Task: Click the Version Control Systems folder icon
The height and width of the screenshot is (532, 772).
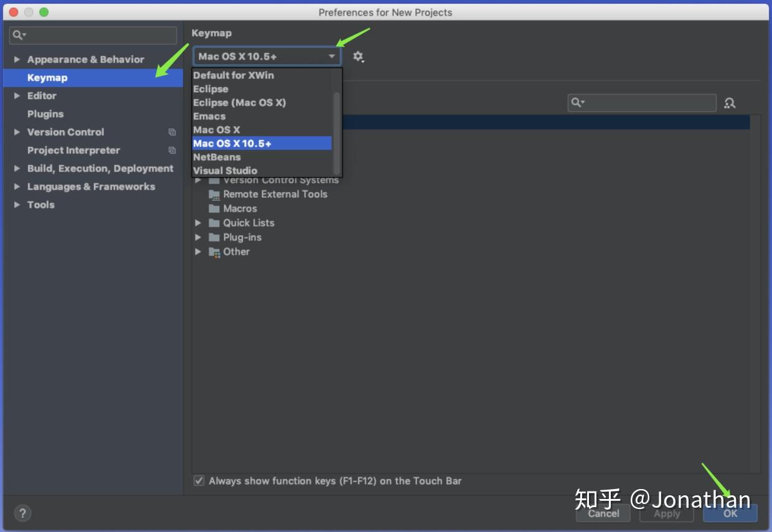Action: (x=214, y=179)
